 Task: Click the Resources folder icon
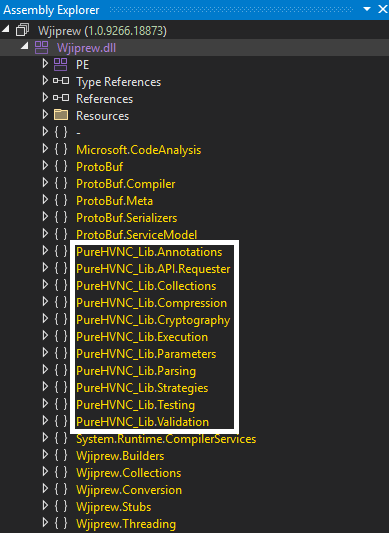coord(61,115)
